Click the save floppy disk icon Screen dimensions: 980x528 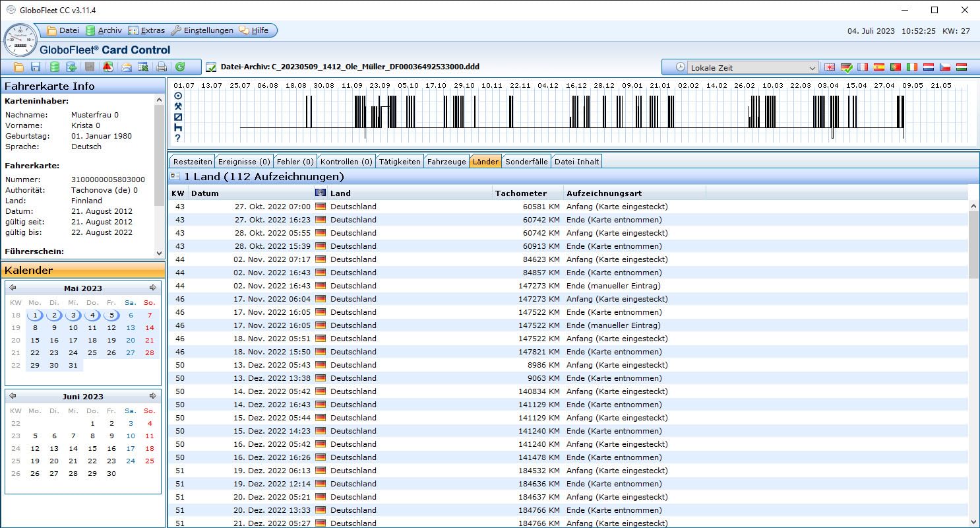[36, 67]
